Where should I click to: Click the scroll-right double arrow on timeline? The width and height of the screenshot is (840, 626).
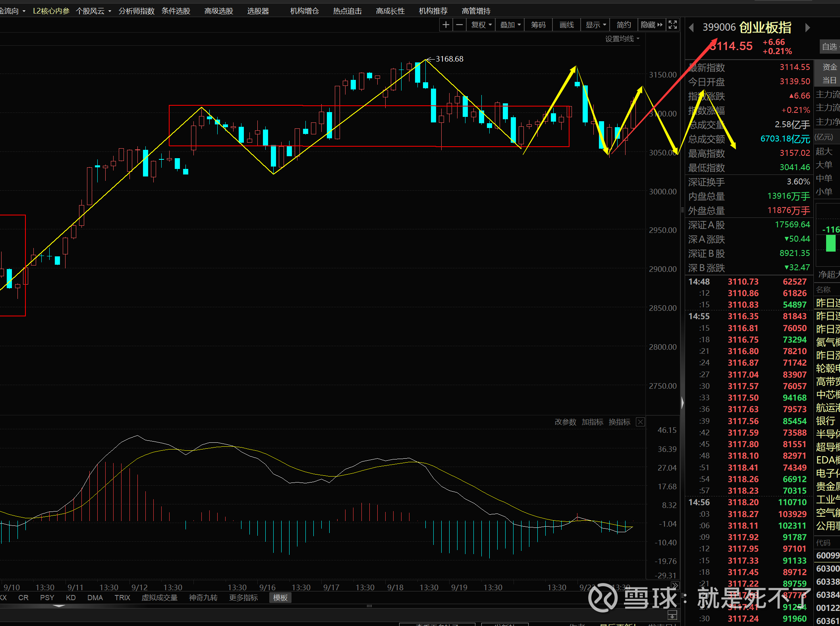point(675,585)
